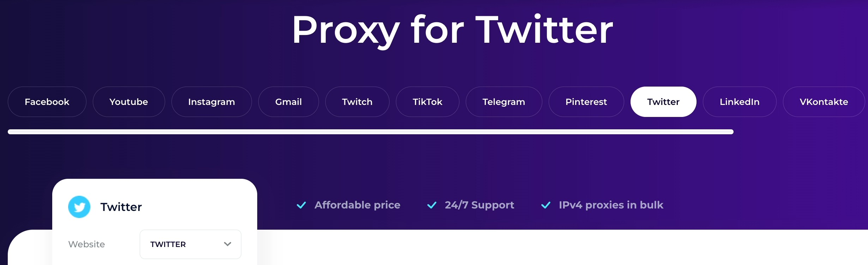Screen dimensions: 868x265
Task: Expand the TWITTER website dropdown
Action: 190,244
